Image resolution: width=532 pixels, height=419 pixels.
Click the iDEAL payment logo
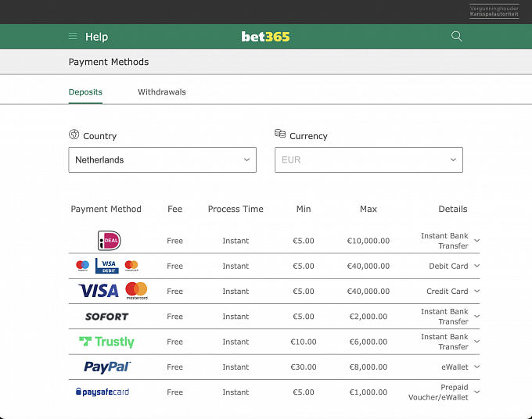click(109, 241)
